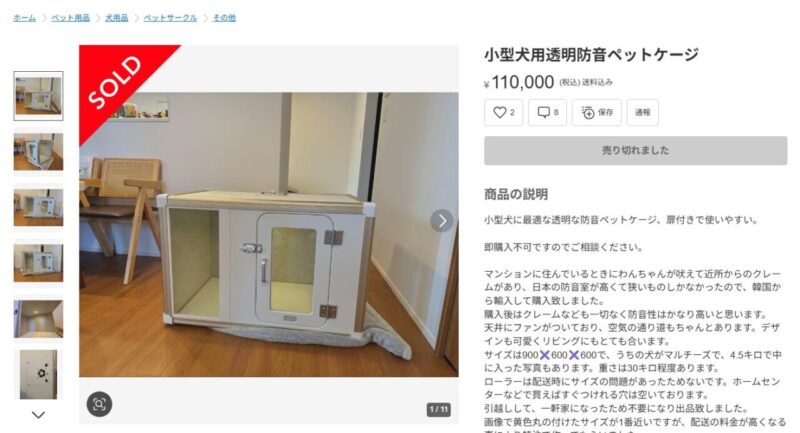View the fourth cage thumbnail
This screenshot has width=800, height=433.
coord(38,263)
